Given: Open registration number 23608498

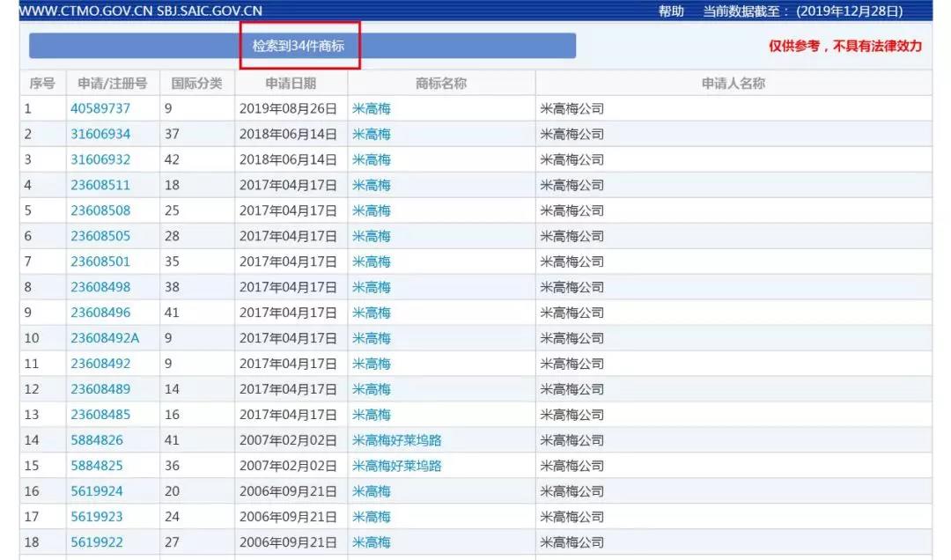Looking at the screenshot, I should click(100, 287).
